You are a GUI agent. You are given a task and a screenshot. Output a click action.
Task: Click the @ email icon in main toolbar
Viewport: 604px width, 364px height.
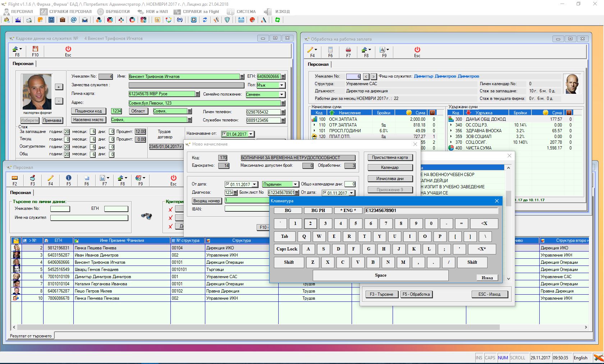pyautogui.click(x=74, y=20)
